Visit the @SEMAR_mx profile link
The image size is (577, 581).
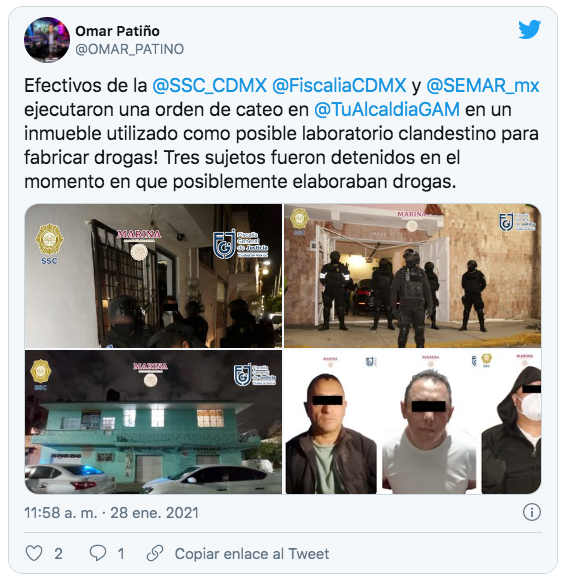click(483, 86)
